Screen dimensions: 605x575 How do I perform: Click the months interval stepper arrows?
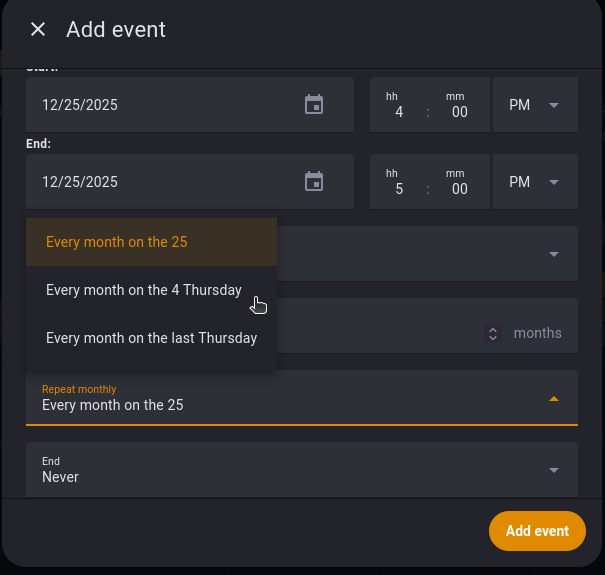(x=492, y=334)
